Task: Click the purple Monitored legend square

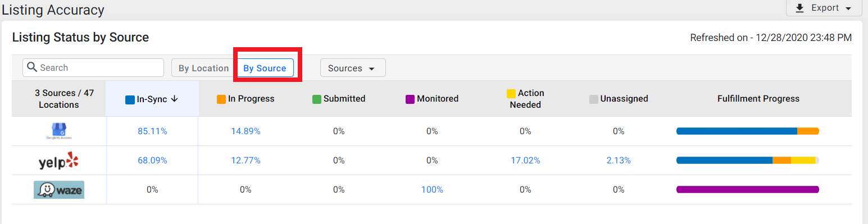Action: click(410, 99)
